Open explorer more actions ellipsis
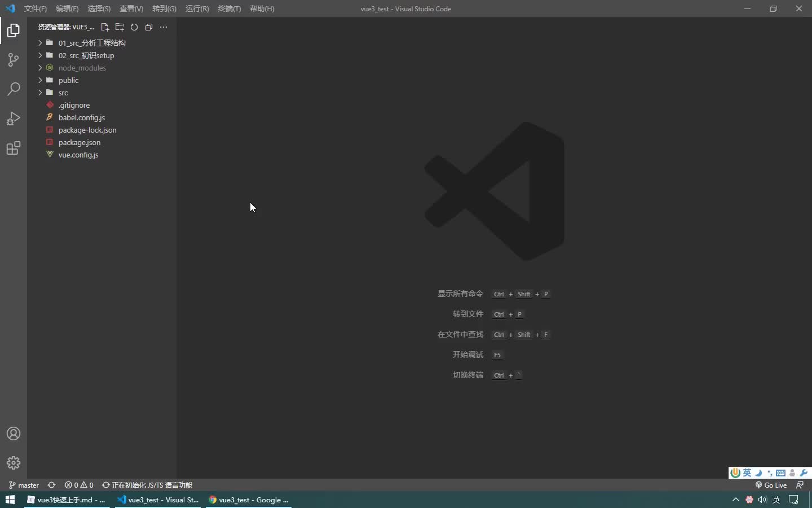812x508 pixels. point(164,27)
